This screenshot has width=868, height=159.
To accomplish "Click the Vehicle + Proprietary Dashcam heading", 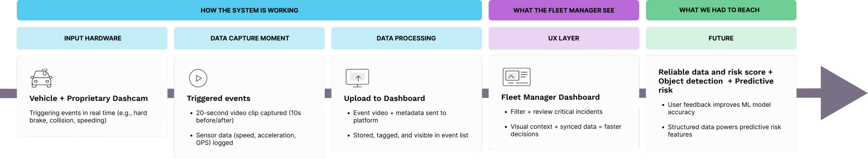I will click(88, 99).
